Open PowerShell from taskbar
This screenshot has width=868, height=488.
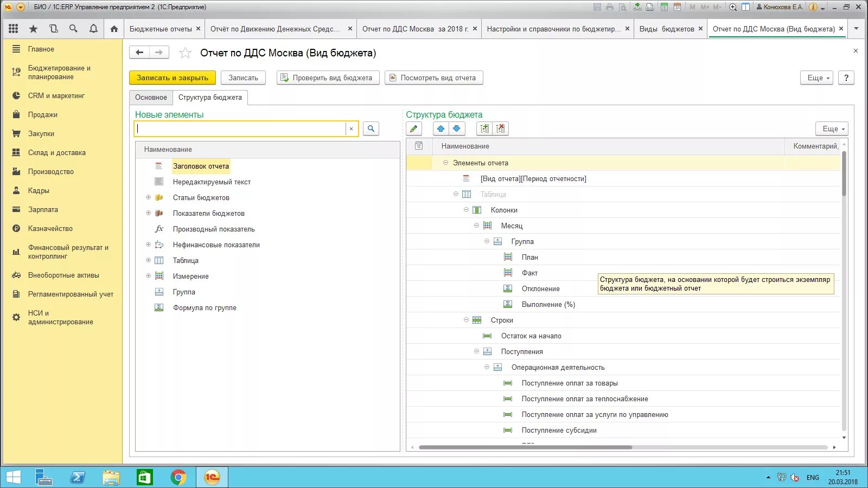(78, 477)
